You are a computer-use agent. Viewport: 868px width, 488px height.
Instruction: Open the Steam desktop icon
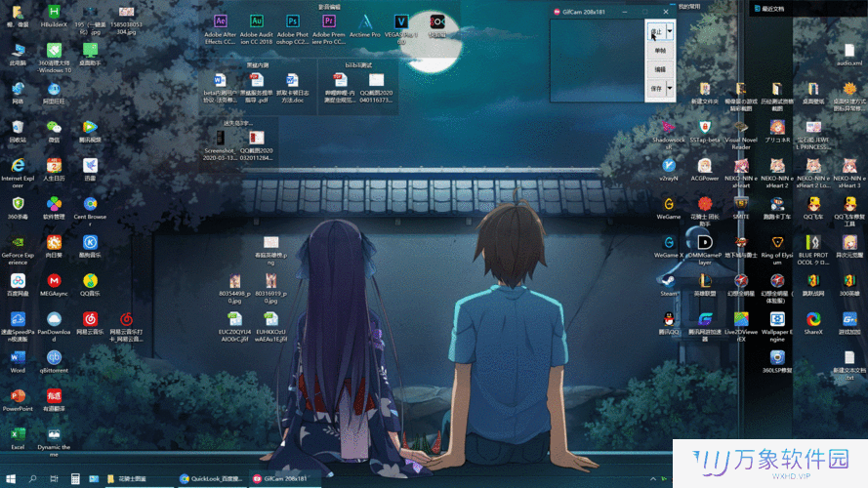tap(668, 285)
